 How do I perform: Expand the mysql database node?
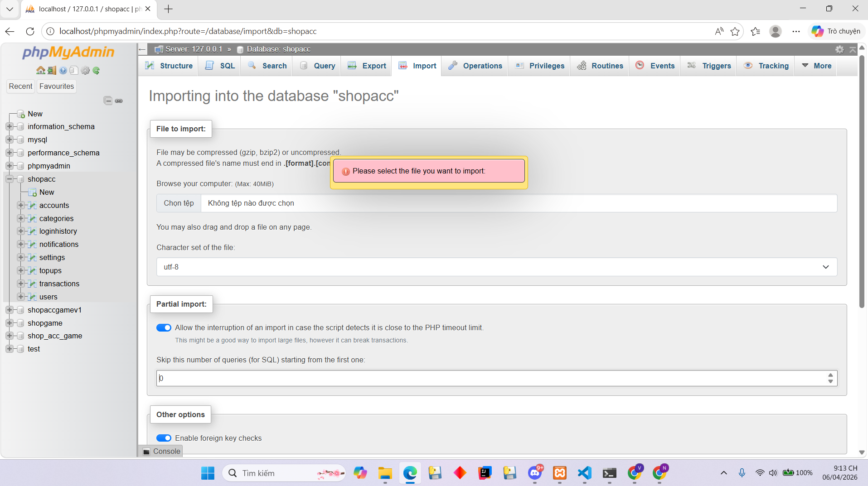[9, 140]
